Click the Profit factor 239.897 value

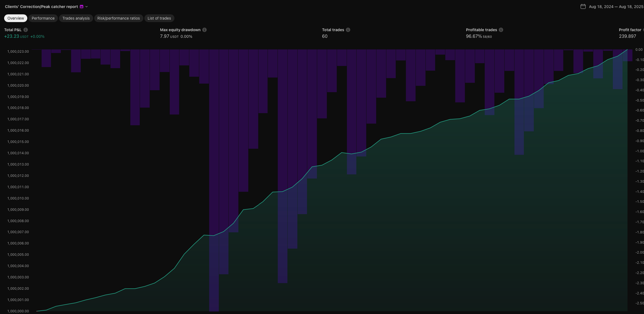click(x=627, y=36)
